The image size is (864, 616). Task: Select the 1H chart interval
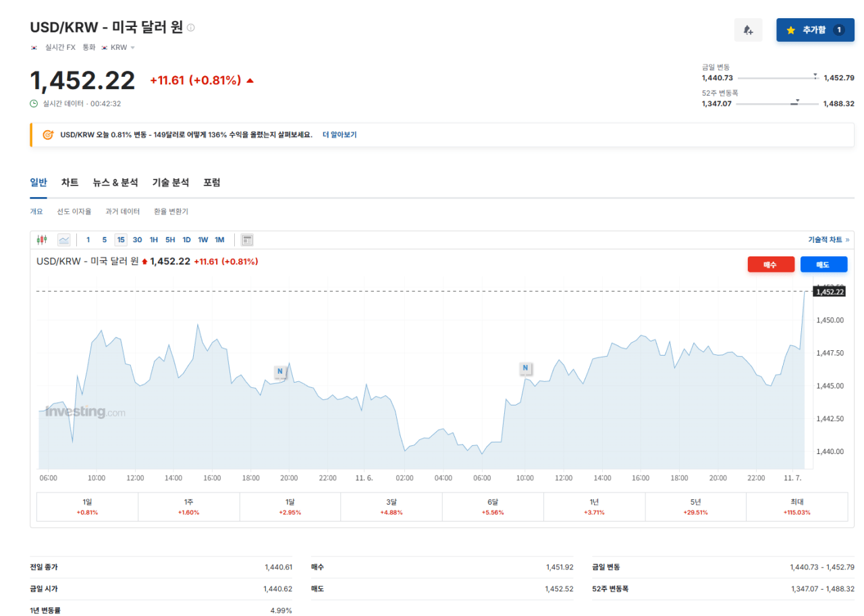[x=154, y=240]
